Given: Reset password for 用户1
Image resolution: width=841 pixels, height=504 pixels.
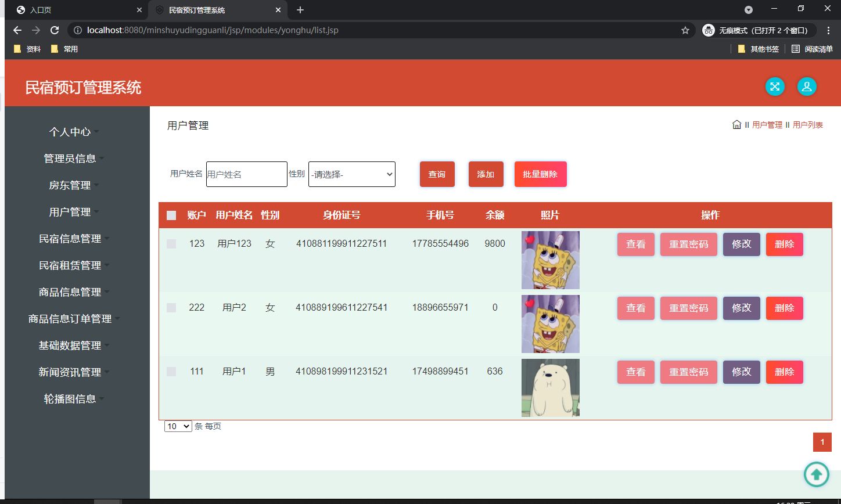Looking at the screenshot, I should pyautogui.click(x=689, y=372).
